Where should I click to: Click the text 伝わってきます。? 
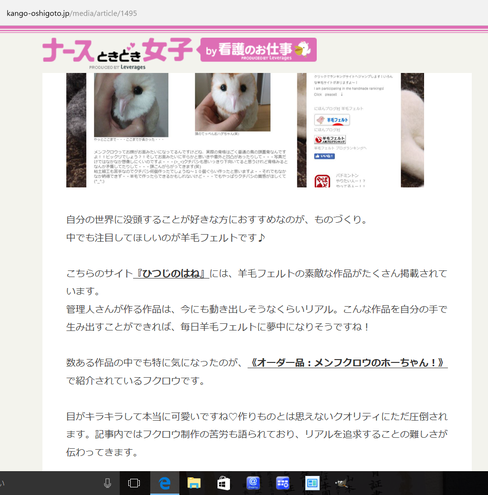[102, 452]
